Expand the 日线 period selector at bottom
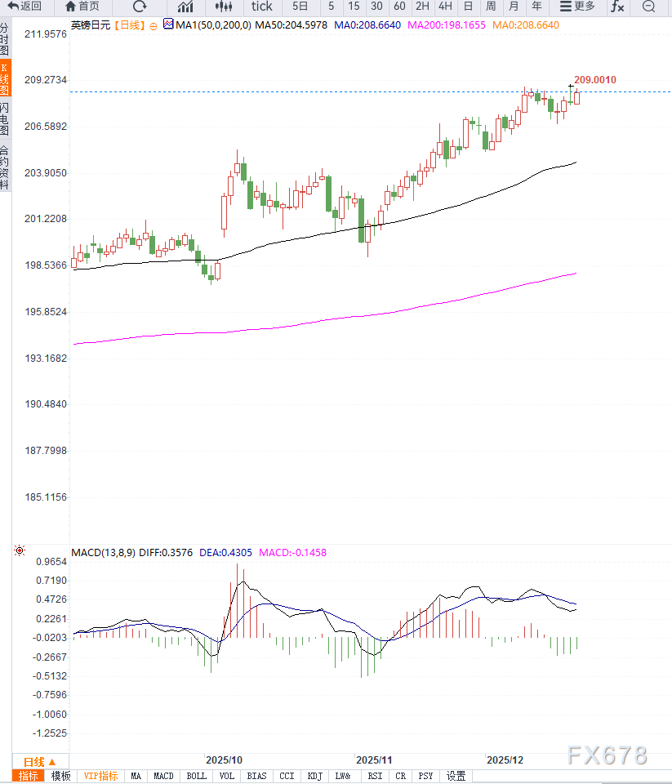 point(39,762)
